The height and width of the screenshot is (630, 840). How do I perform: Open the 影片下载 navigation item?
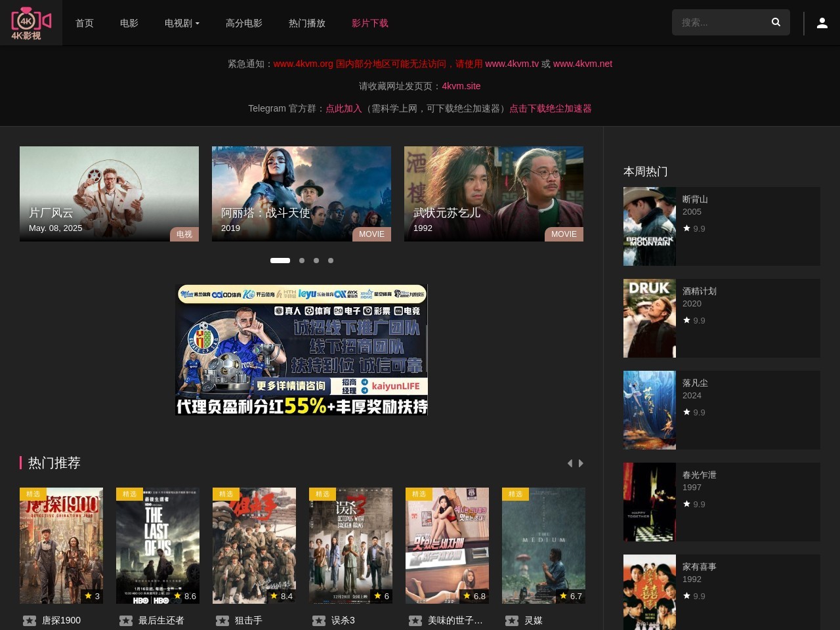[x=370, y=23]
